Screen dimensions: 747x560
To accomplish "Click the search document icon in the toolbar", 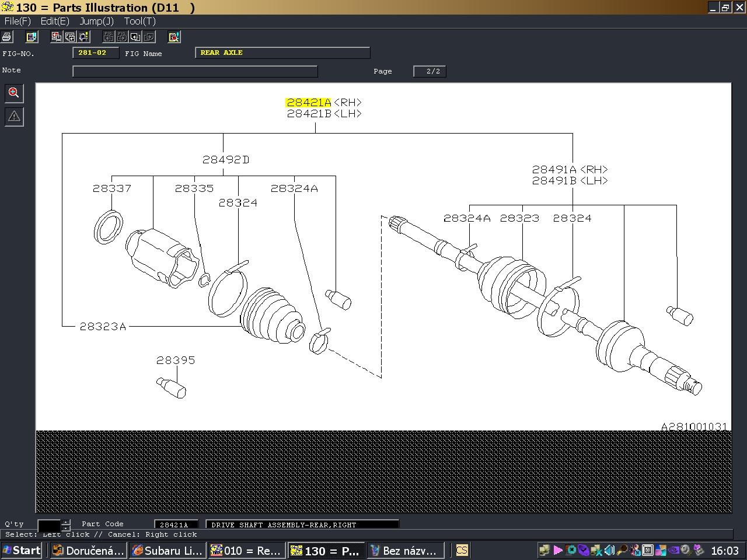I will click(x=174, y=37).
